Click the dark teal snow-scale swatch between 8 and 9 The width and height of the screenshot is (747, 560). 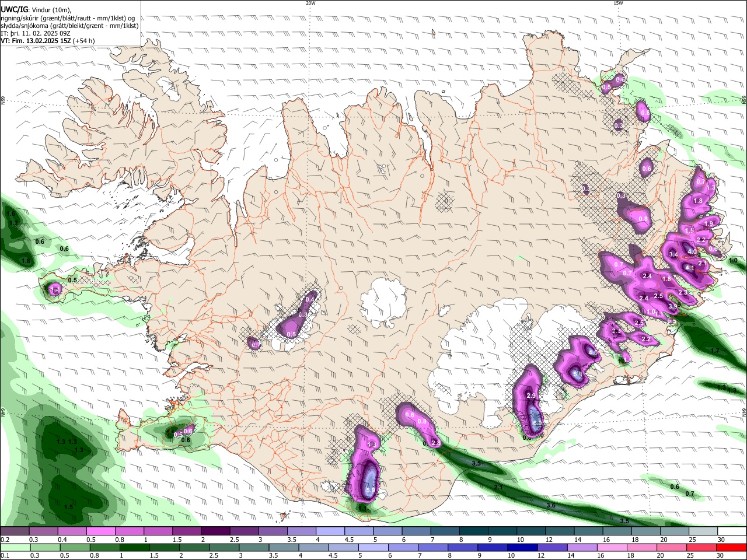[473, 531]
